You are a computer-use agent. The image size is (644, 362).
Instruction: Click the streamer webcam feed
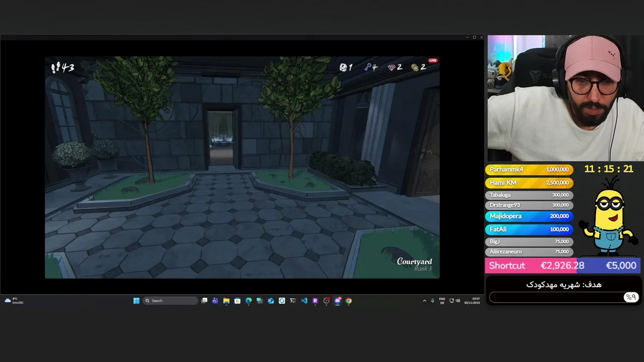point(566,98)
